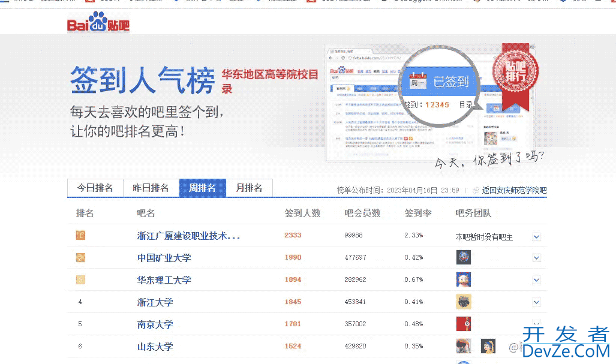Switch to the 昨日排名 tab
This screenshot has width=616, height=364.
(151, 188)
